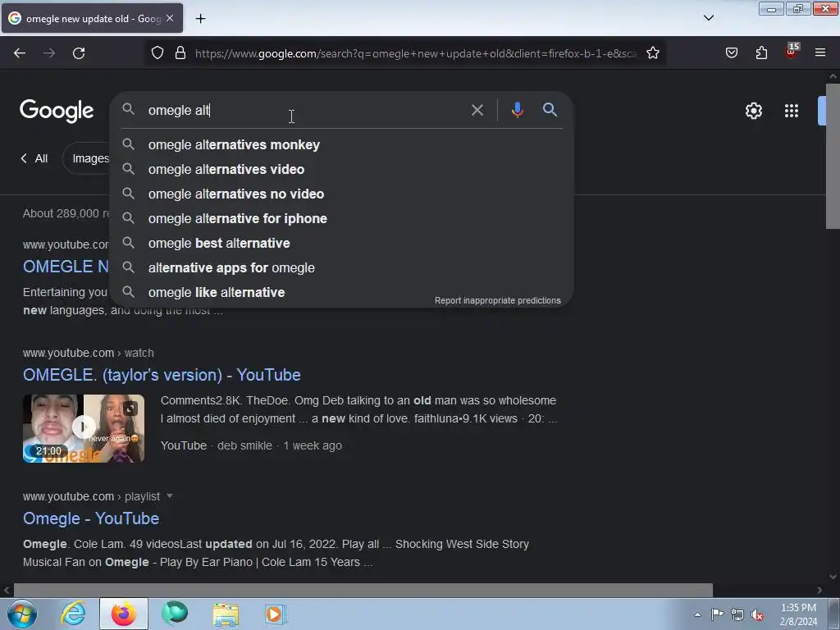This screenshot has height=630, width=840.
Task: Pick suggestion omegle alternative for iphone
Action: [x=341, y=218]
